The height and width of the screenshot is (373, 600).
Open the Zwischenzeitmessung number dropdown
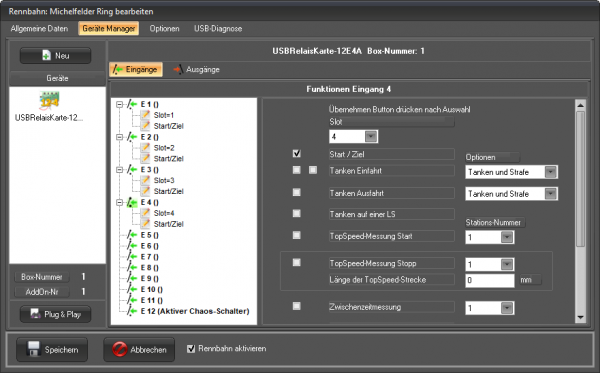coord(507,308)
